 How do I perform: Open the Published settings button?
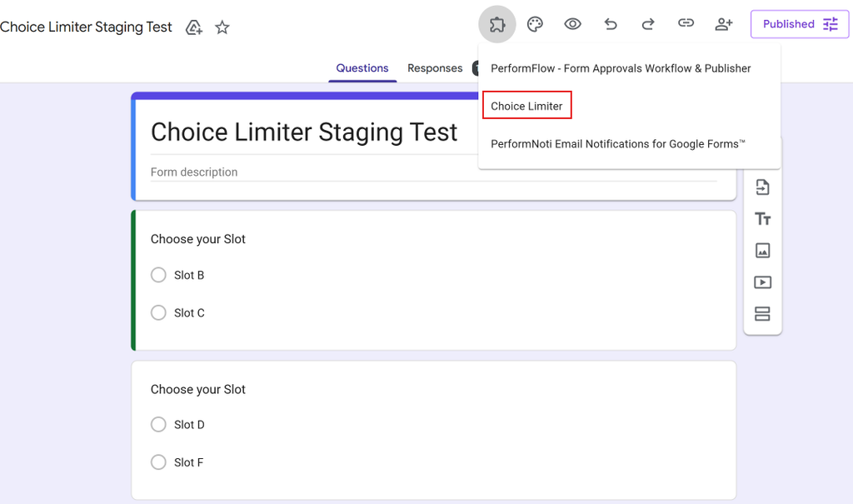(799, 24)
